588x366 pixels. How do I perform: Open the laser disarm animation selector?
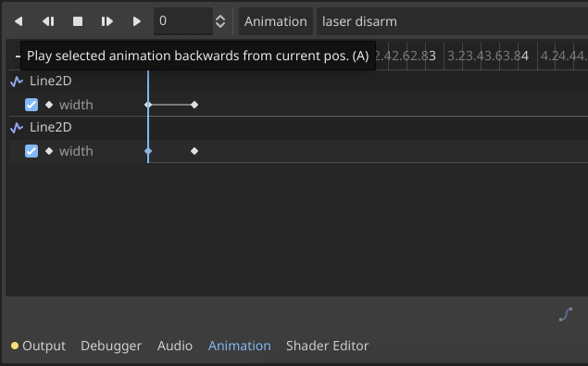(x=452, y=21)
